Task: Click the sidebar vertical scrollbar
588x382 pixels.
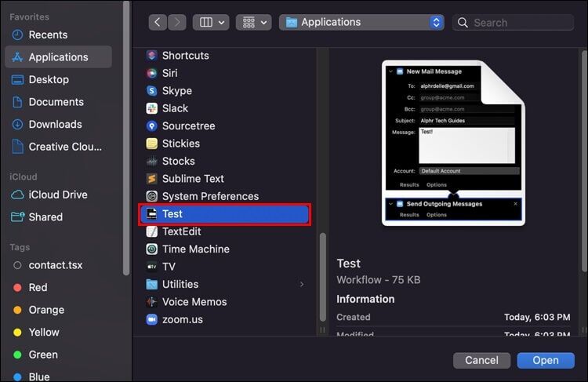Action: (x=126, y=138)
